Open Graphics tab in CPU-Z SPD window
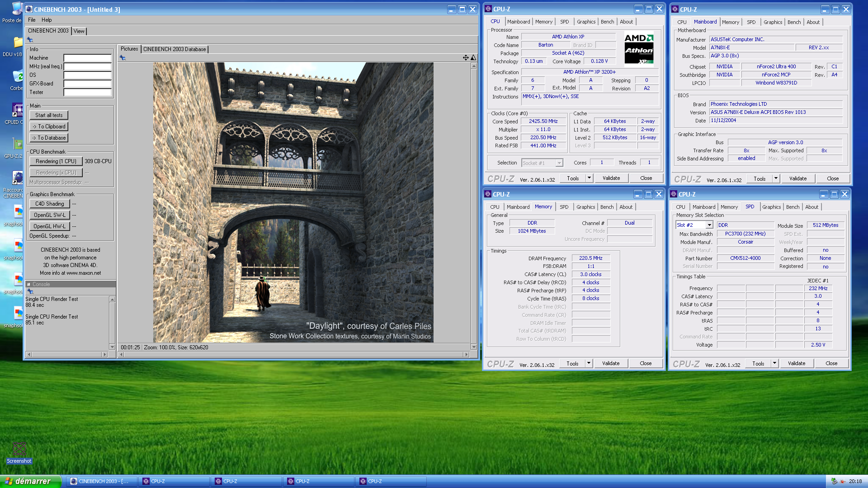This screenshot has width=868, height=488. click(x=771, y=207)
